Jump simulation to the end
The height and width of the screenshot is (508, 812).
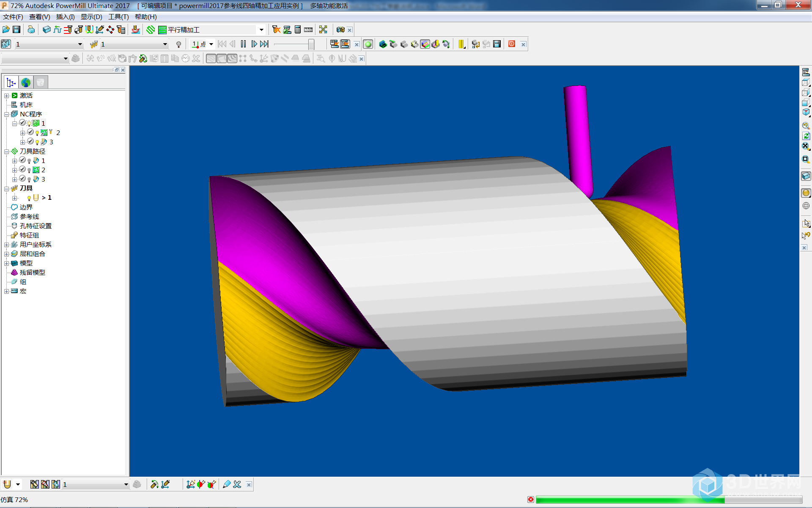265,44
